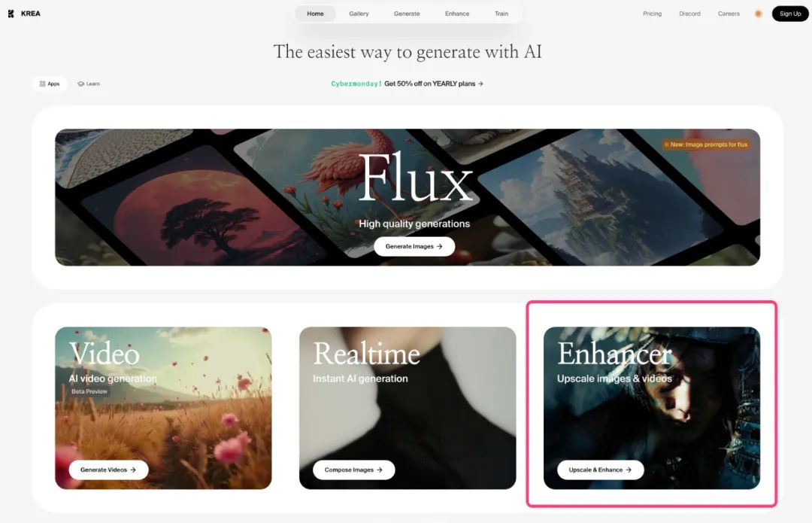
Task: Open the Realtime card thumbnail
Action: 408,408
